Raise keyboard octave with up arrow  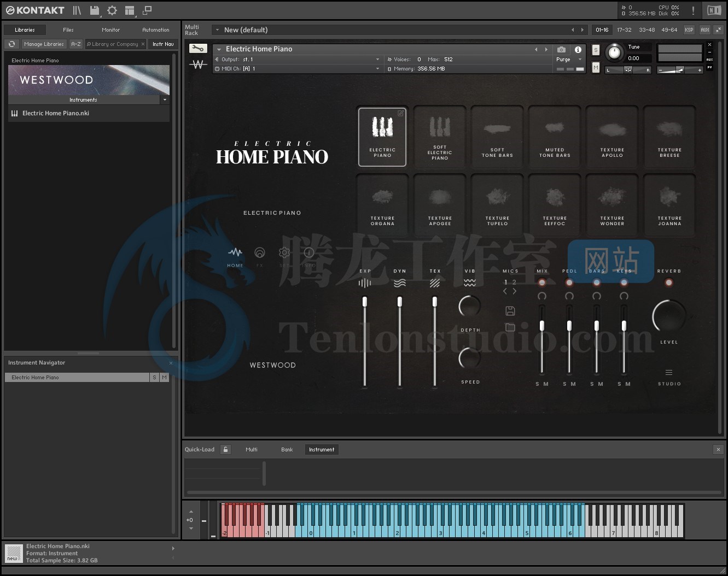(191, 512)
